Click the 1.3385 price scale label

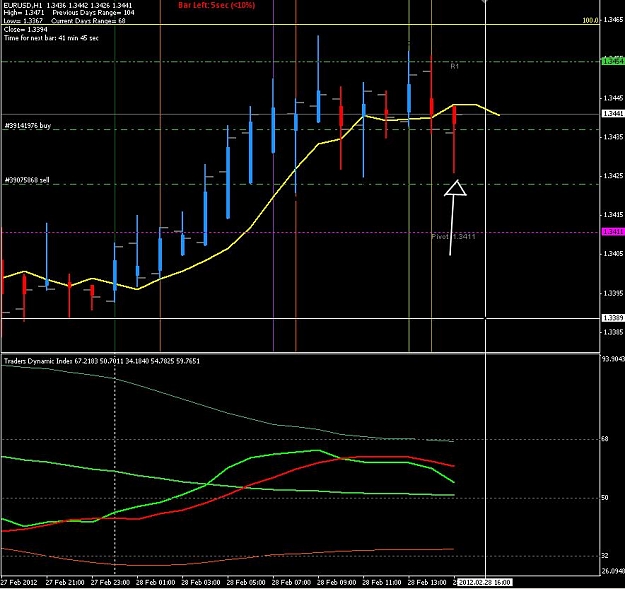coord(613,332)
